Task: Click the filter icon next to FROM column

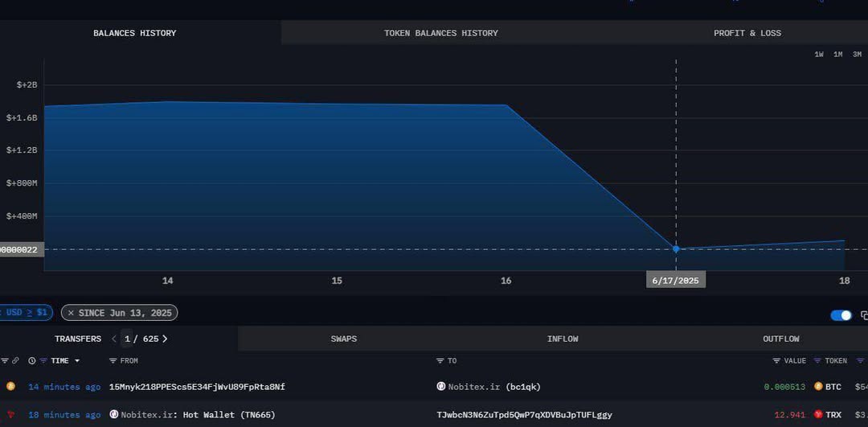Action: click(x=113, y=361)
